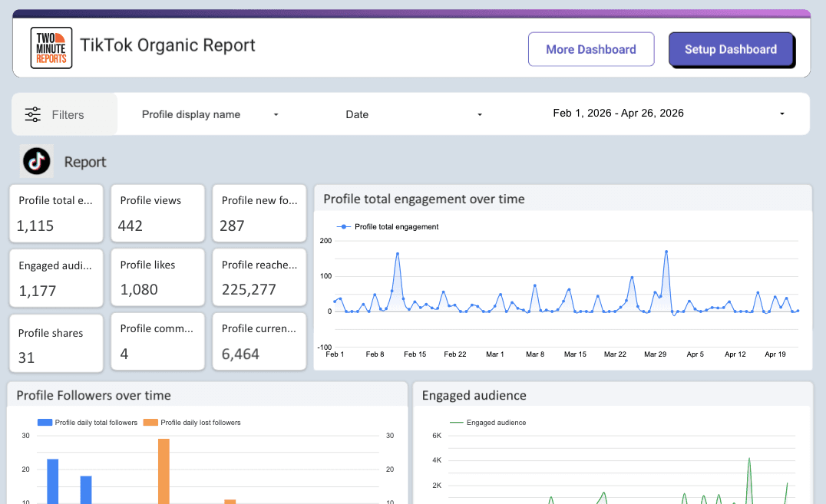826x504 pixels.
Task: Click the 1,177 engaged audience value
Action: pos(38,291)
